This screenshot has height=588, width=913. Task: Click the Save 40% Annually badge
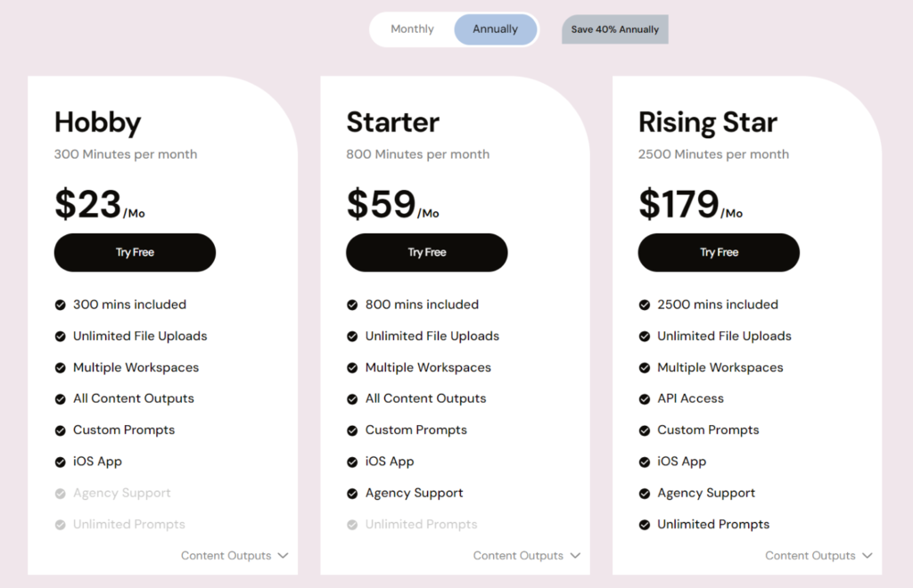[614, 29]
